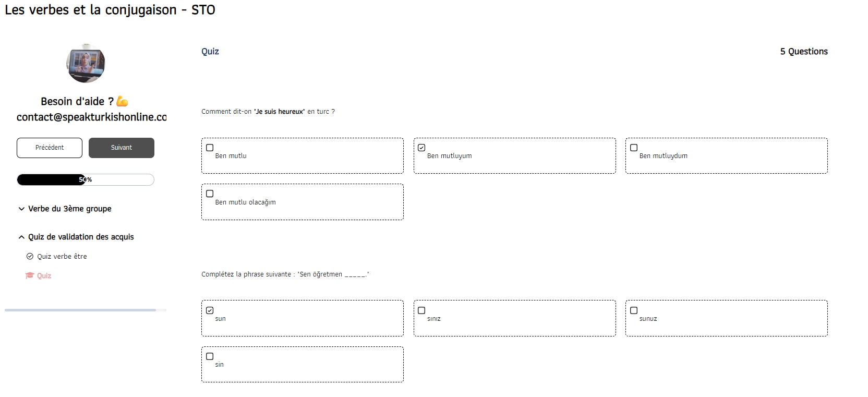Click the flexed arm emoji next to Besoin d'aide

(x=122, y=101)
